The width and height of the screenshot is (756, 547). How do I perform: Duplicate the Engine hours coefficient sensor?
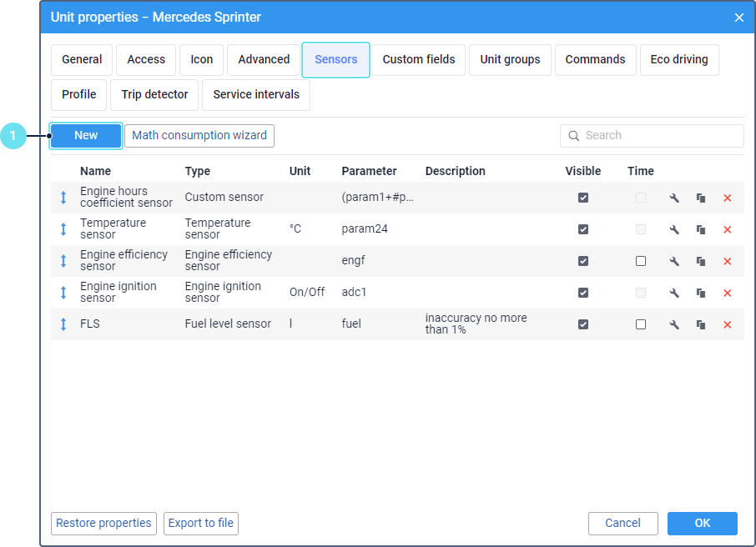click(x=701, y=198)
